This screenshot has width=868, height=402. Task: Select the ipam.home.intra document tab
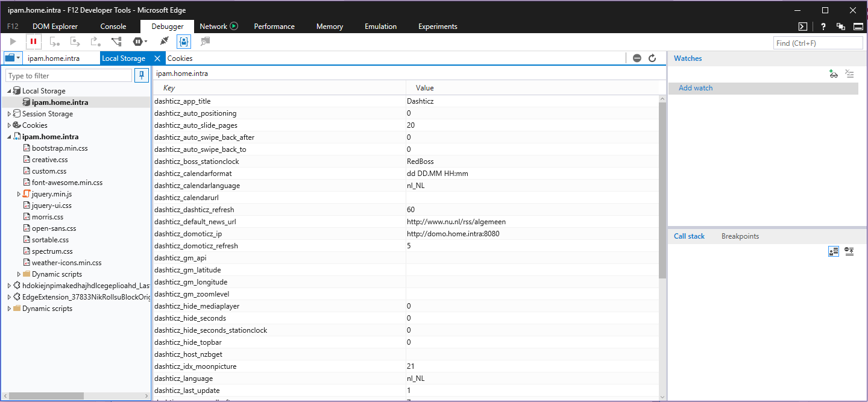[54, 58]
